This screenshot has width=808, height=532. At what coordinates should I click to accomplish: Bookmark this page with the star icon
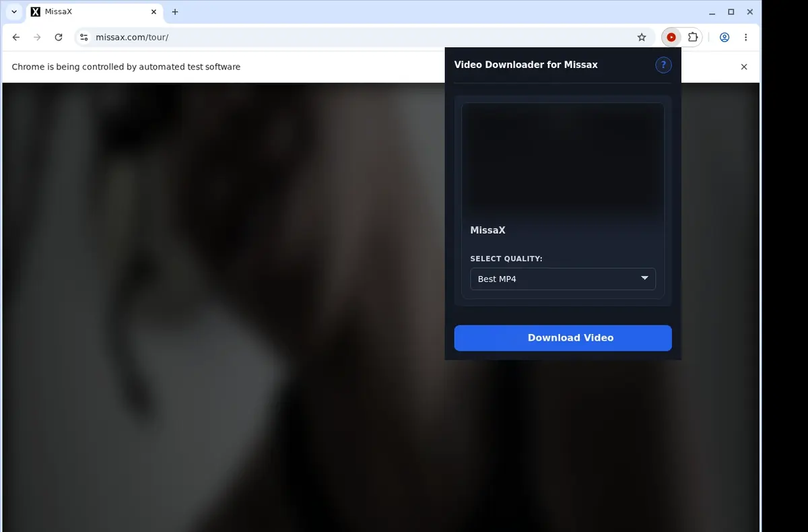coord(642,38)
